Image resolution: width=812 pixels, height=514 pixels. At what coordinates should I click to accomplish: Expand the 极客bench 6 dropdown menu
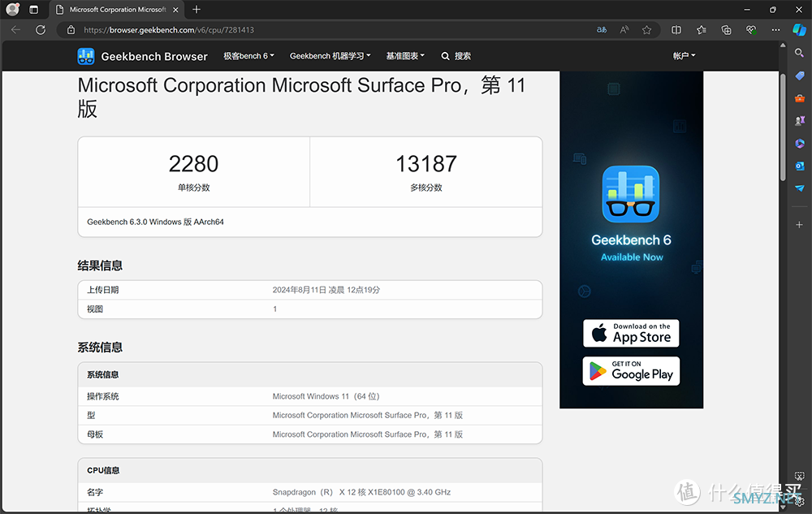248,56
